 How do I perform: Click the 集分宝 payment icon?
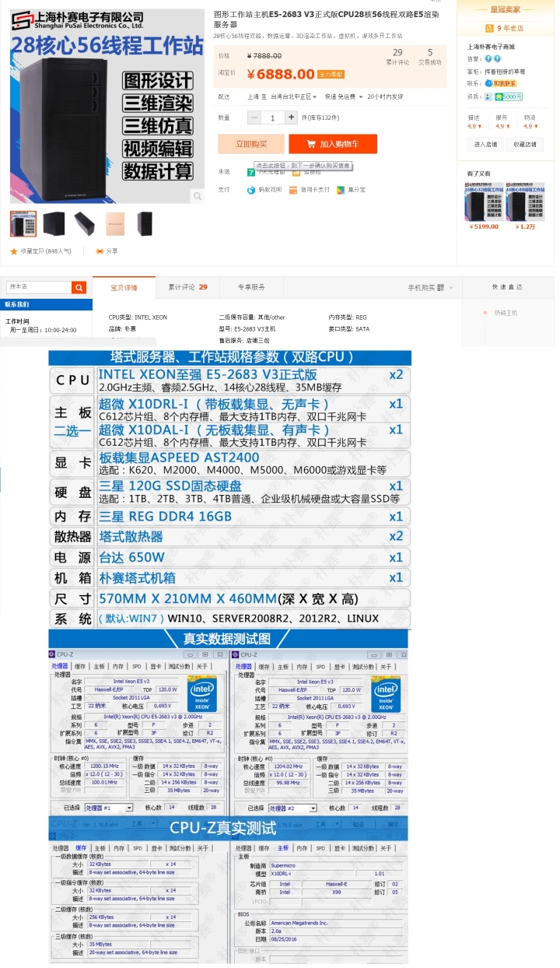(341, 189)
